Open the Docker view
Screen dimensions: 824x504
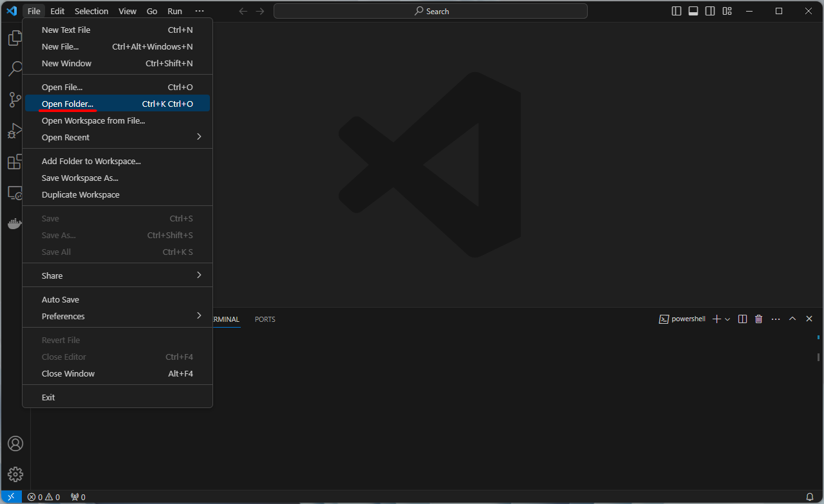(15, 223)
